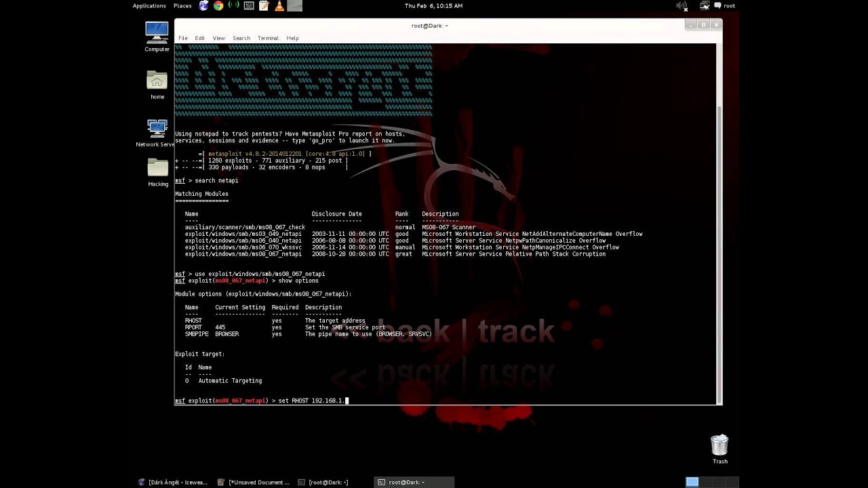Viewport: 868px width, 488px height.
Task: Open the terminal Search menu
Action: [x=241, y=38]
